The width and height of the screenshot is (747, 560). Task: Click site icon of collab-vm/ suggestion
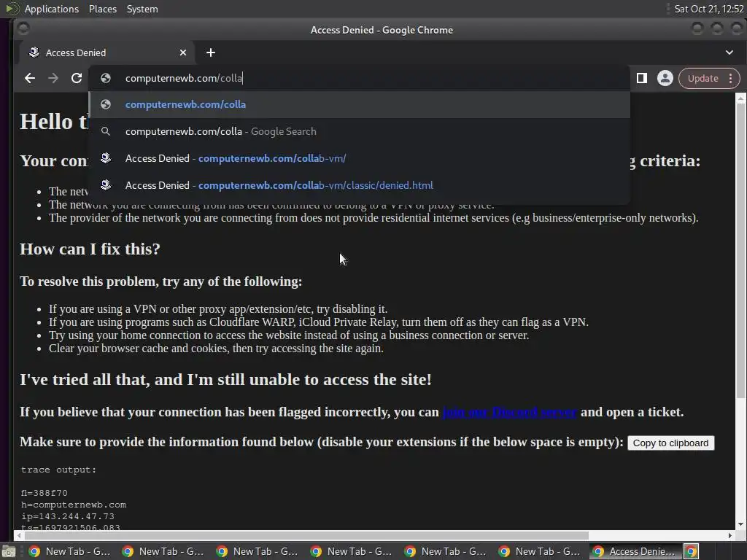106,157
